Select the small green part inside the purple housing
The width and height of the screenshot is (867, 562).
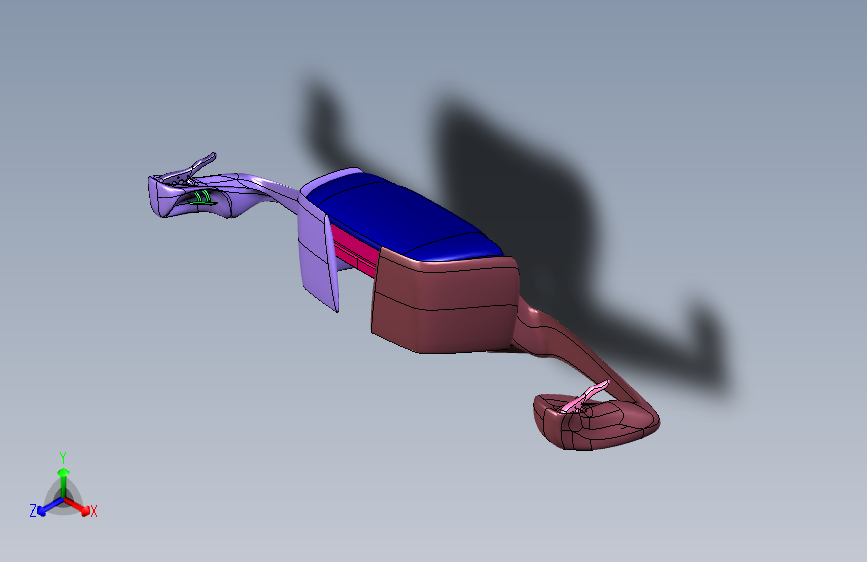point(202,199)
